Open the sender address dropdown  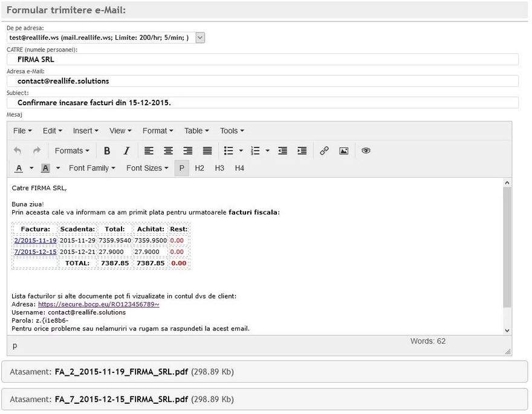pos(200,38)
